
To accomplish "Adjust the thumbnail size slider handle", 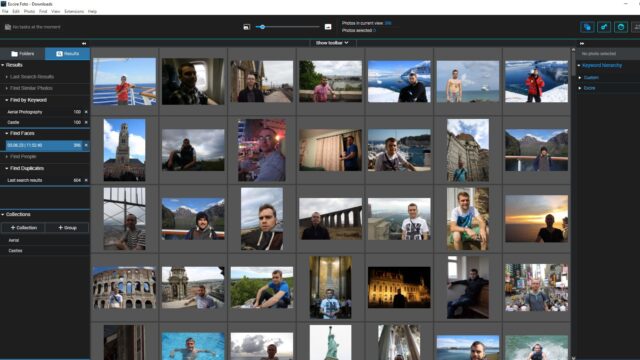I will coord(262,27).
